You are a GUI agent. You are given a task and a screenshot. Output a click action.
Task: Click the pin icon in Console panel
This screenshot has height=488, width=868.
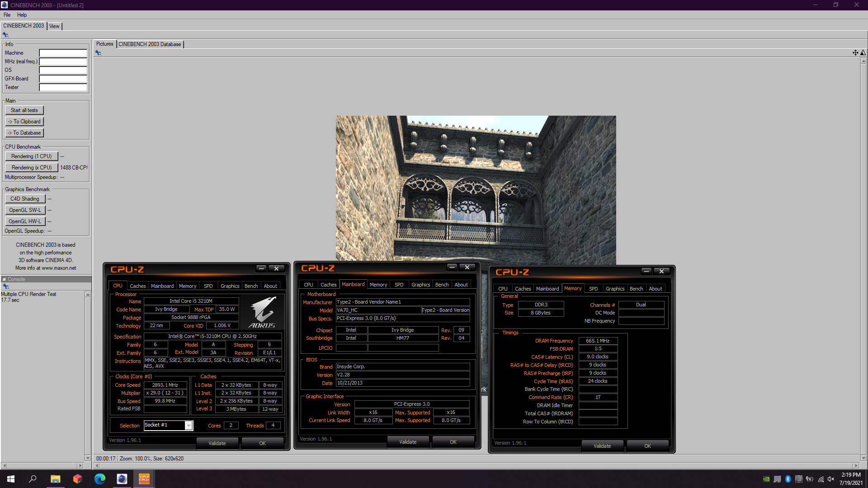click(6, 286)
